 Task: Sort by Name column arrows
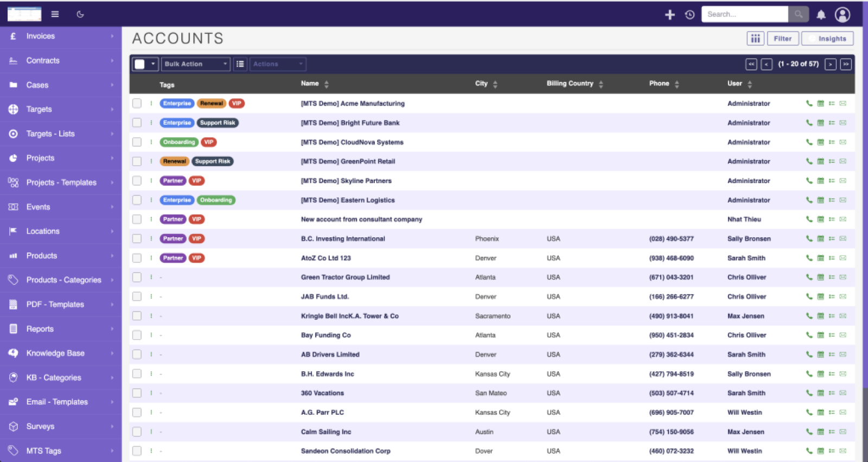(x=327, y=84)
